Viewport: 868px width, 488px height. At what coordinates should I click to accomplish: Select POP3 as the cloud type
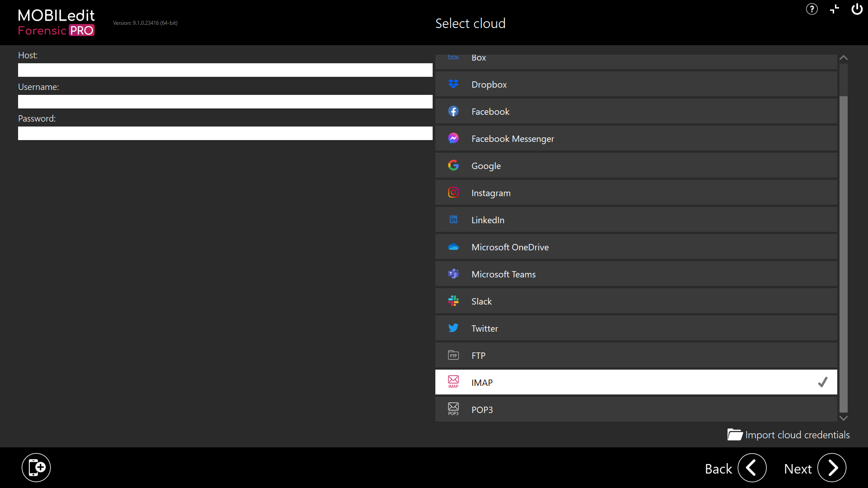(x=636, y=409)
